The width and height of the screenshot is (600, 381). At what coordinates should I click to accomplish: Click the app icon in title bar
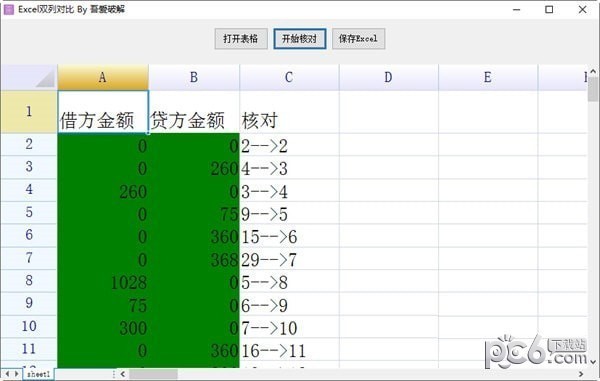(8, 9)
